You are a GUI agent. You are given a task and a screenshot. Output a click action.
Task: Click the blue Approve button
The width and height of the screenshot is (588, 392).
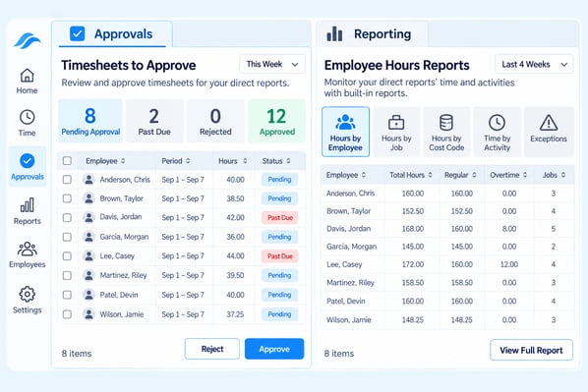tap(274, 349)
